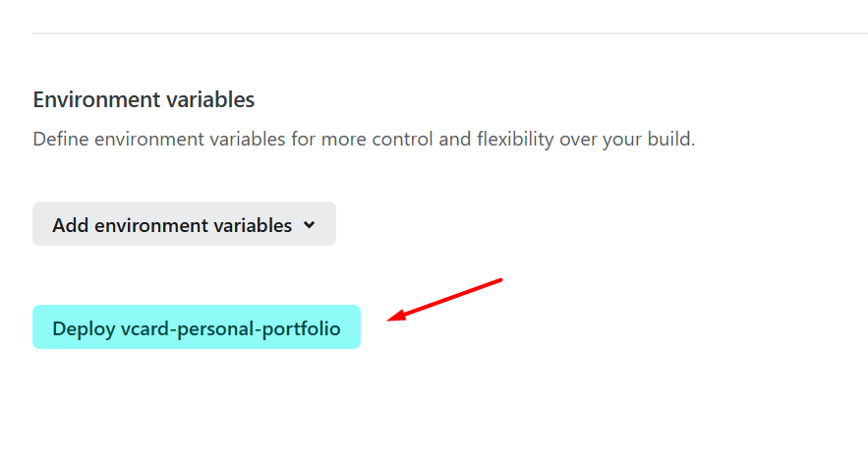Open the Add environment variables dropdown
This screenshot has height=470, width=868.
(x=184, y=224)
